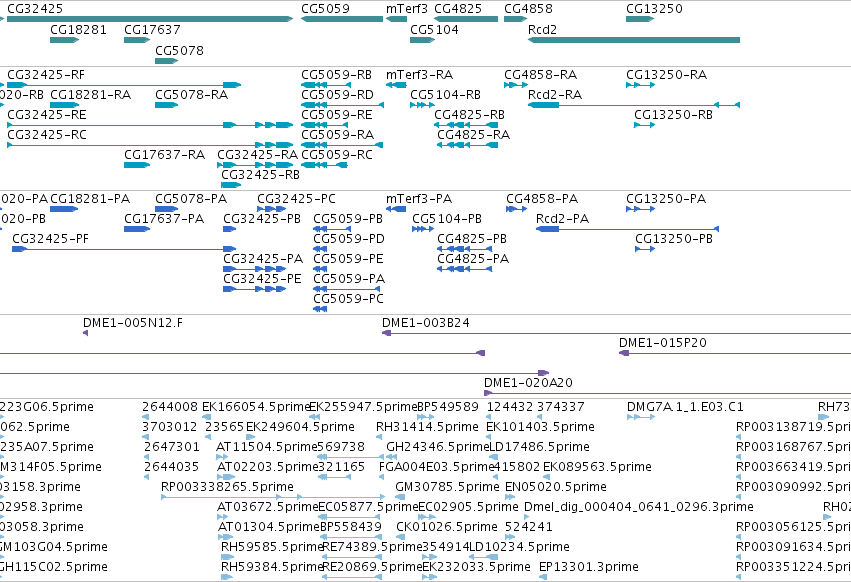This screenshot has height=582, width=851.
Task: Select transcript CG4825-RB
Action: 466,125
